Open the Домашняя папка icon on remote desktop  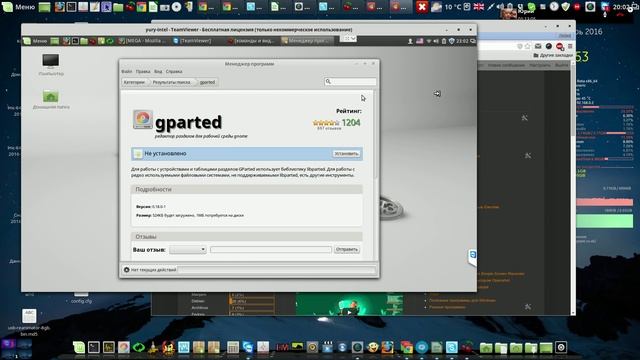[51, 99]
